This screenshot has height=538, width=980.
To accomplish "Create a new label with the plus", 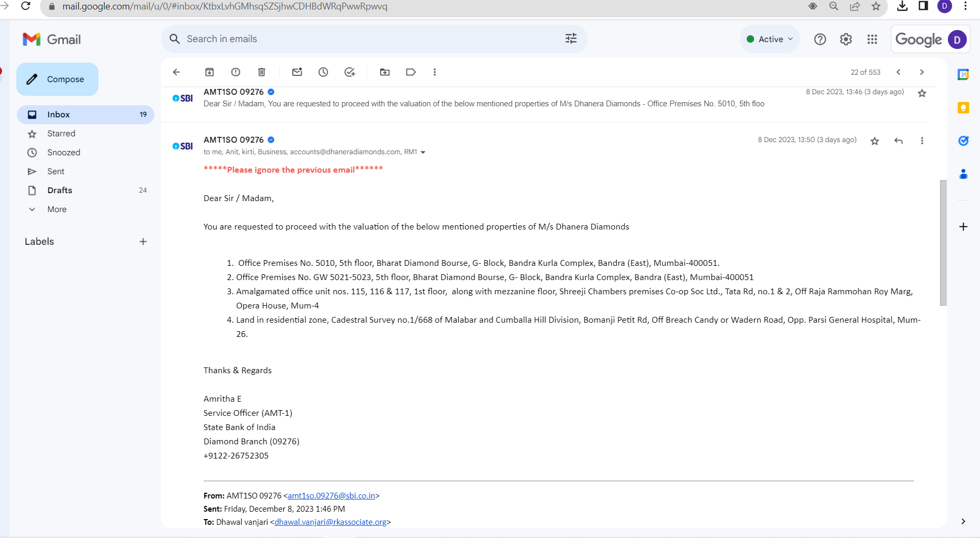I will point(143,242).
